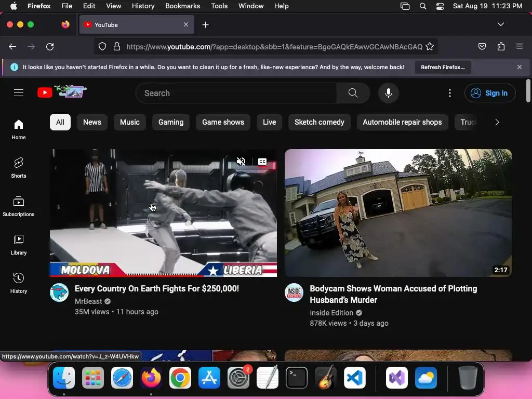Open Visual Studio Code from the Dock
The width and height of the screenshot is (532, 399).
coord(355,378)
